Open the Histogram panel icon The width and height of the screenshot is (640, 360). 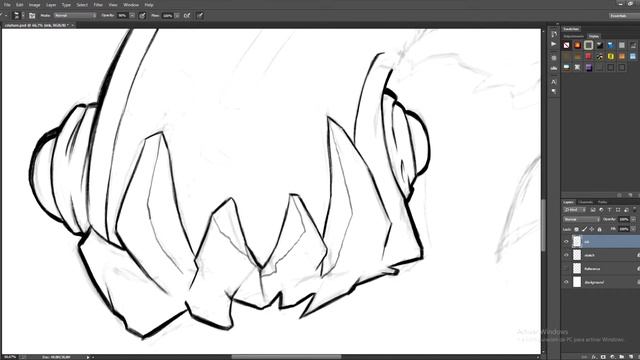[553, 68]
